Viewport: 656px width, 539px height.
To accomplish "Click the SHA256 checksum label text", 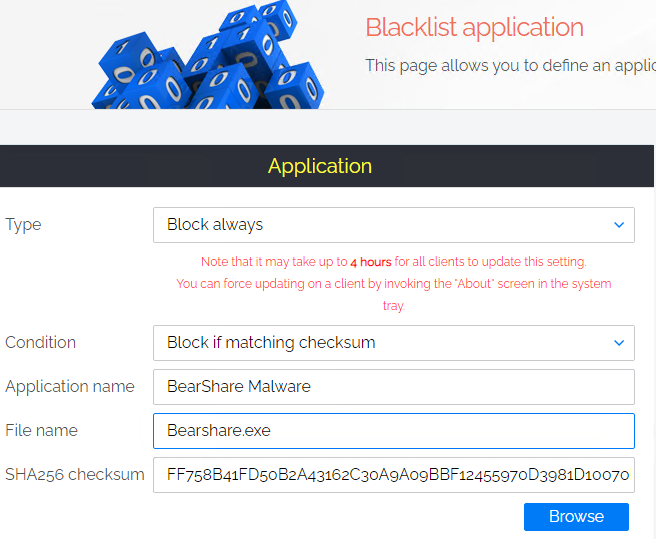I will pos(74,475).
